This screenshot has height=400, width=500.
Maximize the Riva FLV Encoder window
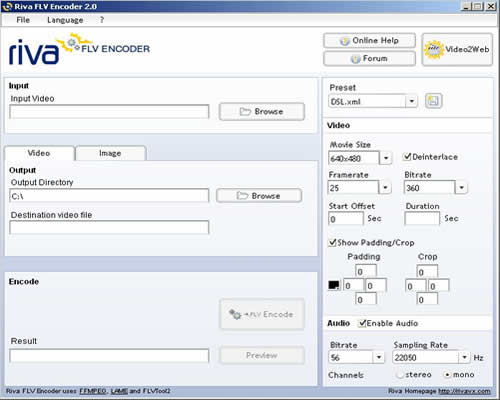(478, 6)
